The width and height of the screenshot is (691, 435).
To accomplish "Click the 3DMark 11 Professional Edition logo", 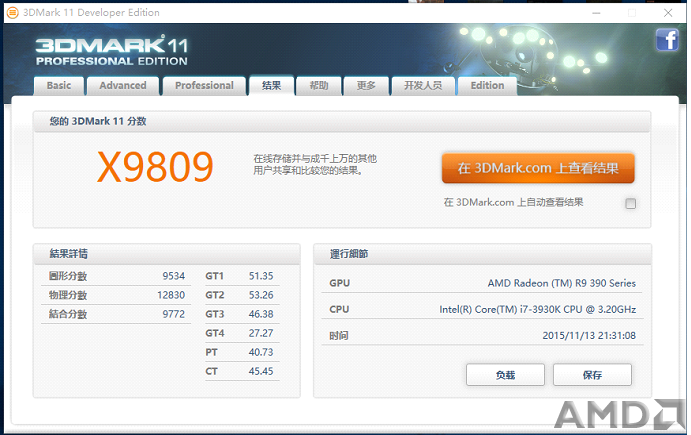I will (x=112, y=51).
